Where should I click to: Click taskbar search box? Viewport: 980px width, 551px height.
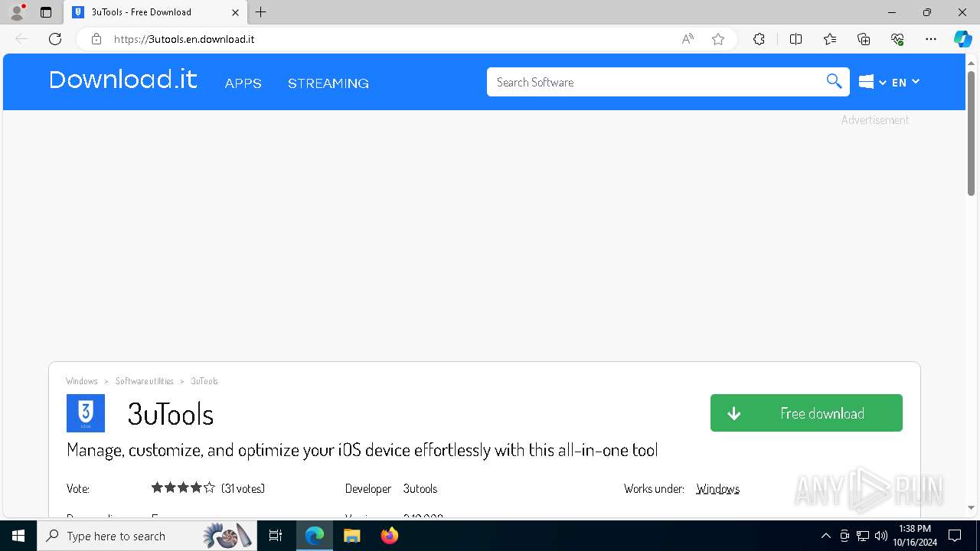147,536
